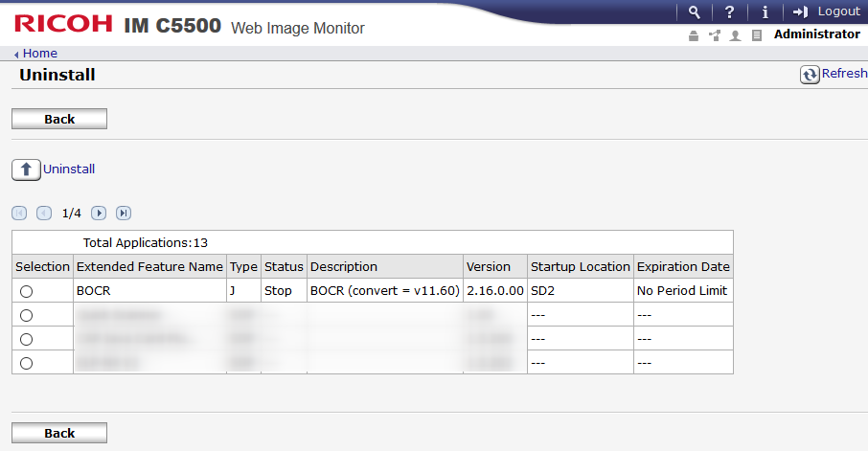Go to next page of applications
Screen dimensions: 868x451
click(x=99, y=213)
